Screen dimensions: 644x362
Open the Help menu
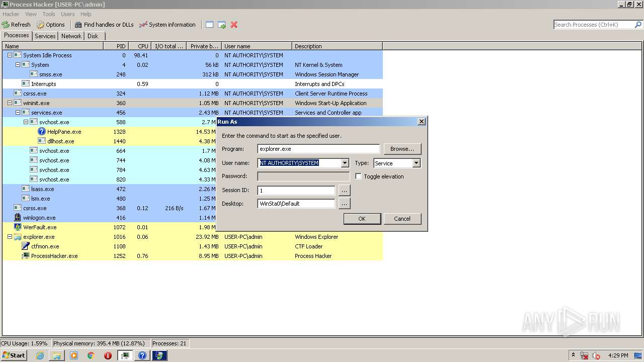pos(86,14)
